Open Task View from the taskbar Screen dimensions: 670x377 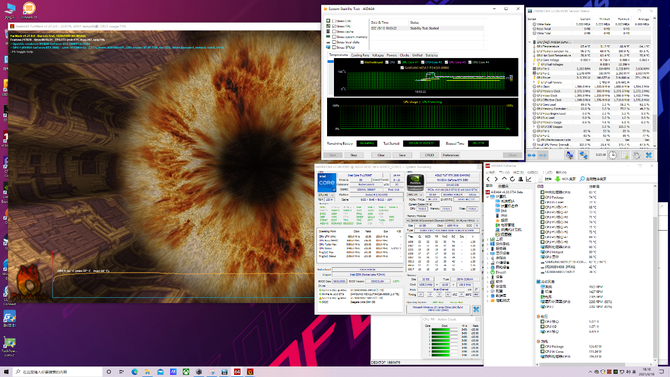[x=121, y=372]
